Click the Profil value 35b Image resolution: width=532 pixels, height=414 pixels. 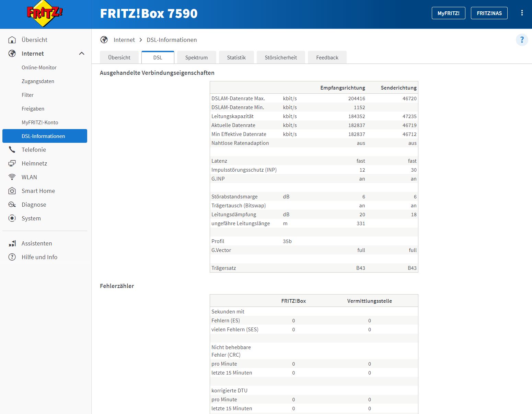coord(287,241)
